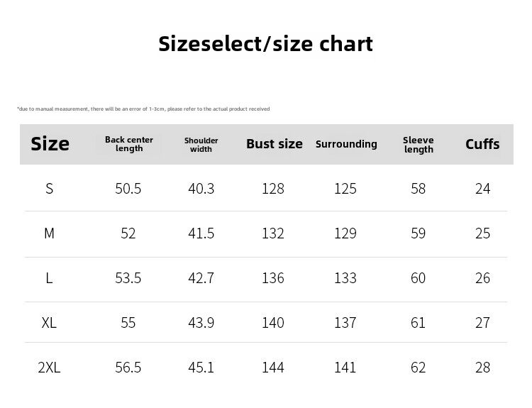Choose the M size row label

click(50, 233)
